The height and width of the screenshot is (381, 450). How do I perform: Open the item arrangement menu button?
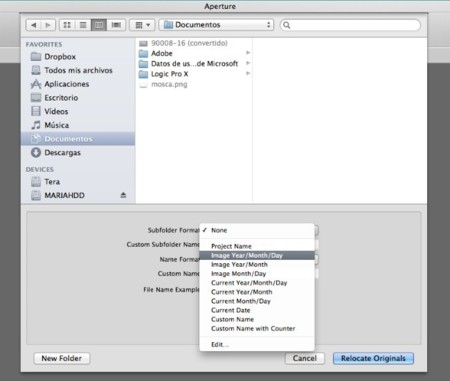click(142, 25)
